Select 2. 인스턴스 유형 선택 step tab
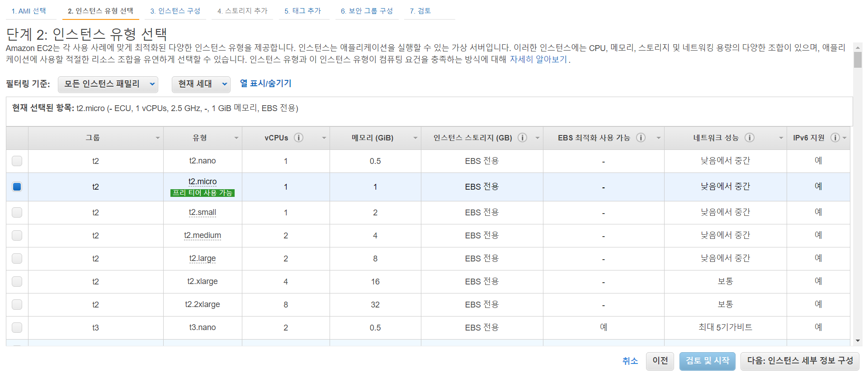Image resolution: width=868 pixels, height=382 pixels. 100,11
